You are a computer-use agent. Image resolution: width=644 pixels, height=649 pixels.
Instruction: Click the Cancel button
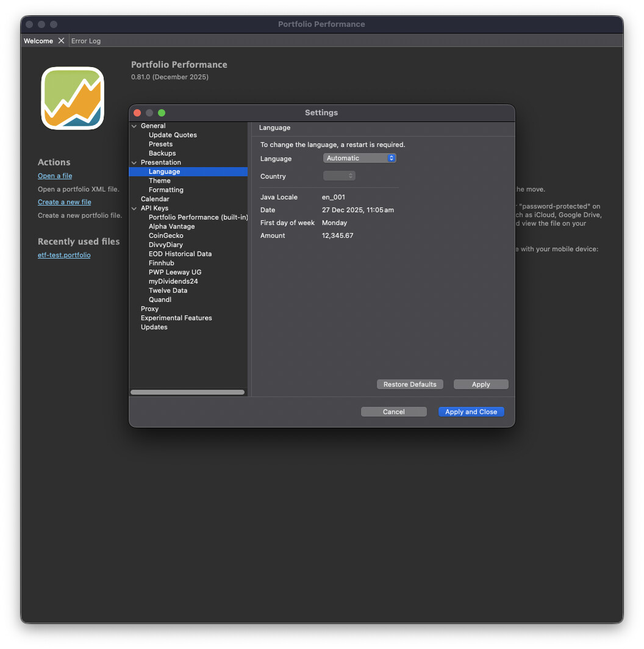tap(393, 412)
